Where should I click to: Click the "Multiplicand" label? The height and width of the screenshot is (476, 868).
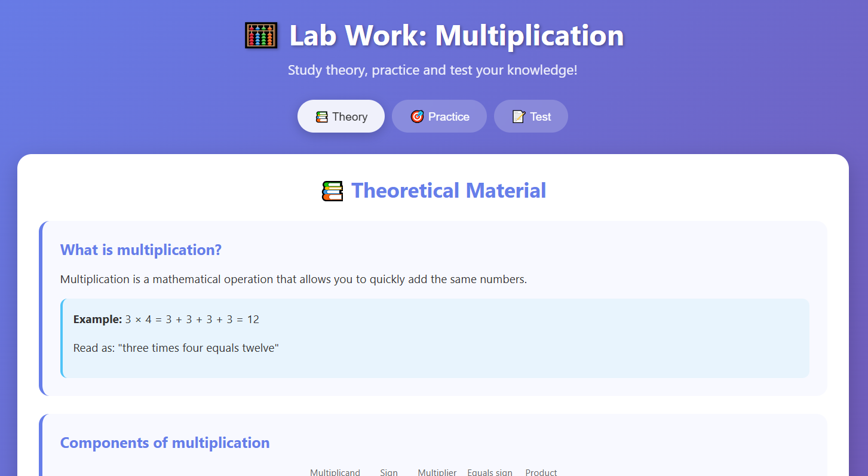tap(335, 472)
